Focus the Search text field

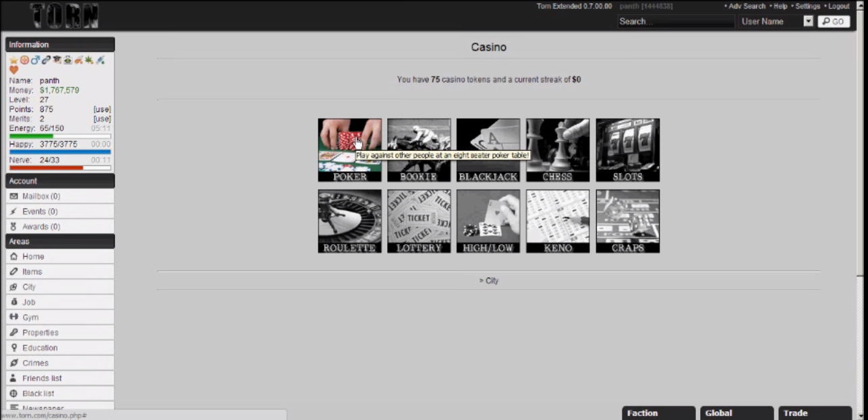click(x=675, y=22)
